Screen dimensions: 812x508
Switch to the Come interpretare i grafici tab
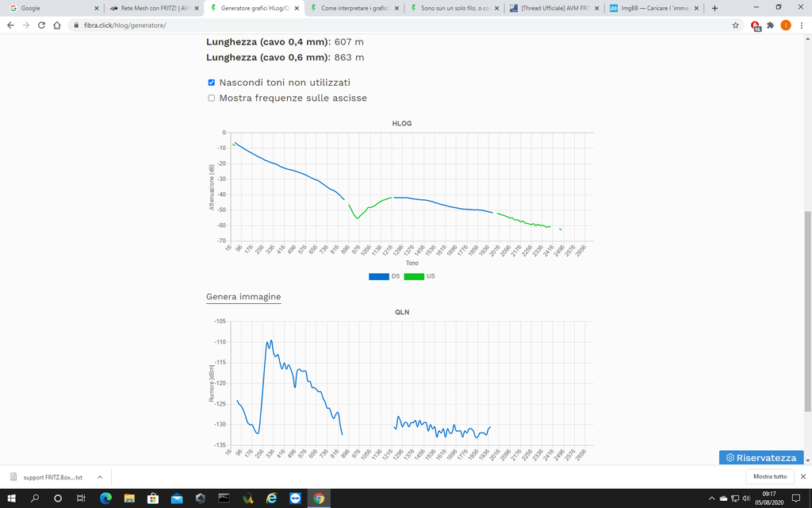coord(354,8)
